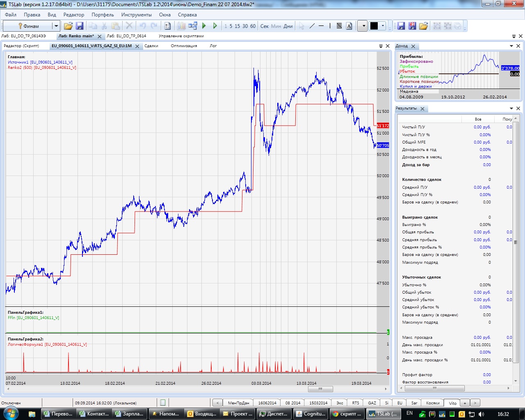Open the 'Инструменты' menu

pos(136,14)
